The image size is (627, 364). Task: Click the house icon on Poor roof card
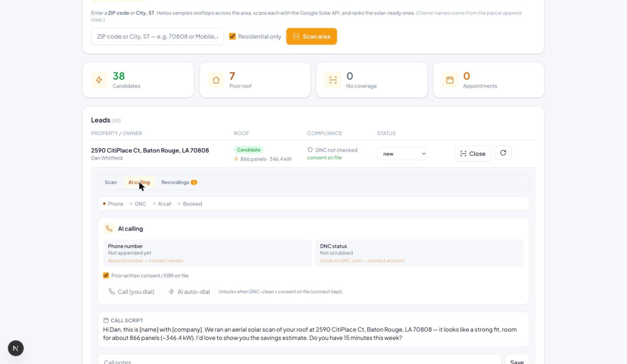click(x=216, y=80)
